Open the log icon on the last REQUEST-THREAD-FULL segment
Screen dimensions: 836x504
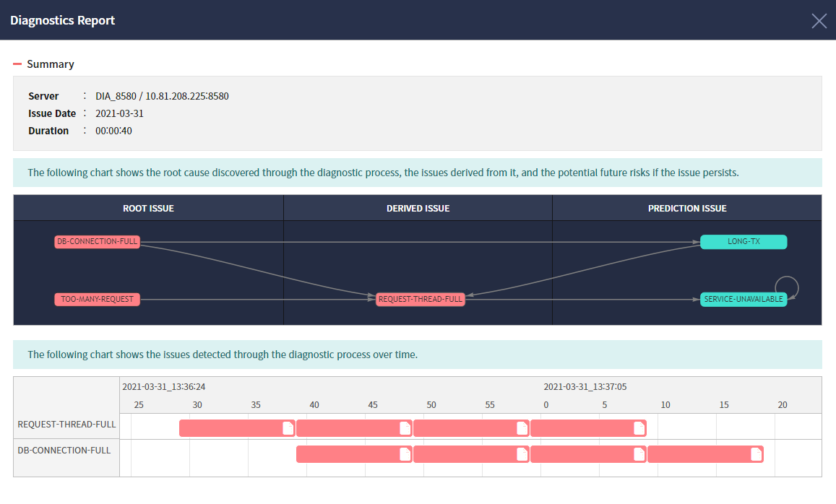point(638,427)
